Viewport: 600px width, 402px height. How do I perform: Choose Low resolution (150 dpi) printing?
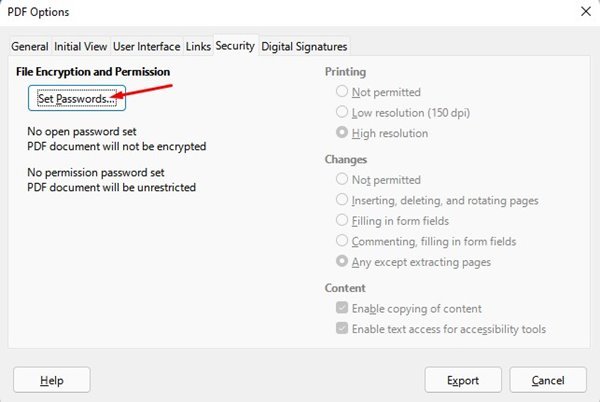pyautogui.click(x=343, y=112)
